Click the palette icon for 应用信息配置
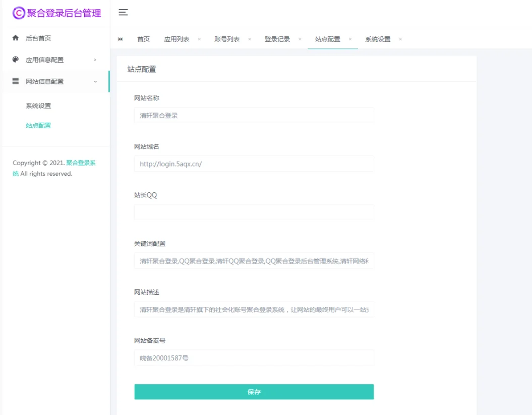 coord(15,60)
